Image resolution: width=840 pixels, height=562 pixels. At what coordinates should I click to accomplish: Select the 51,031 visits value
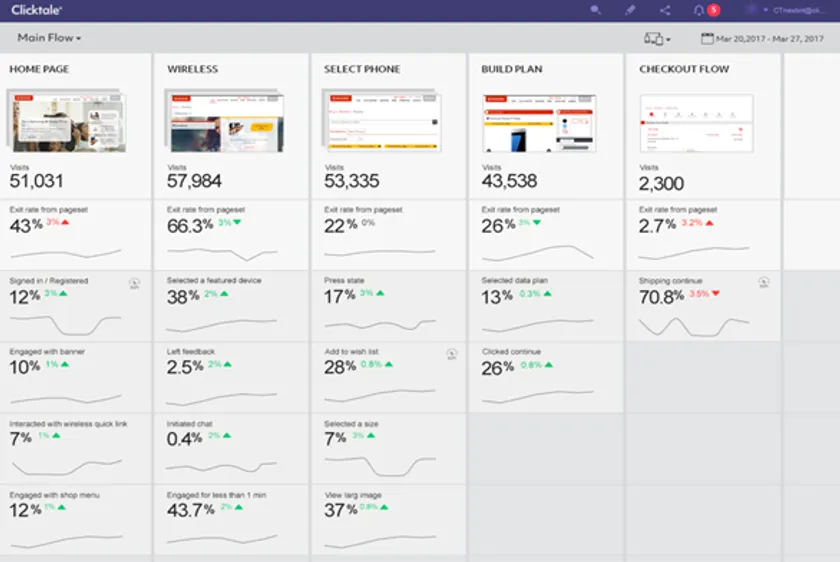(36, 181)
